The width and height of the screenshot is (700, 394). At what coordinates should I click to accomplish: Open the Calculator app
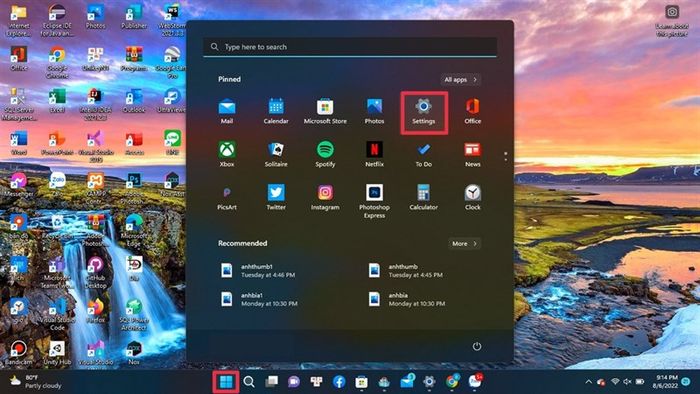(424, 197)
